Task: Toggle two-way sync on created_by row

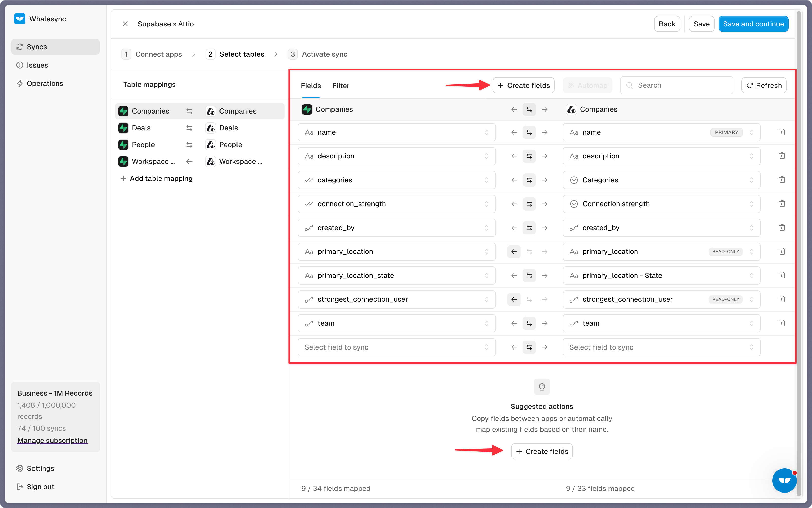Action: pyautogui.click(x=529, y=228)
